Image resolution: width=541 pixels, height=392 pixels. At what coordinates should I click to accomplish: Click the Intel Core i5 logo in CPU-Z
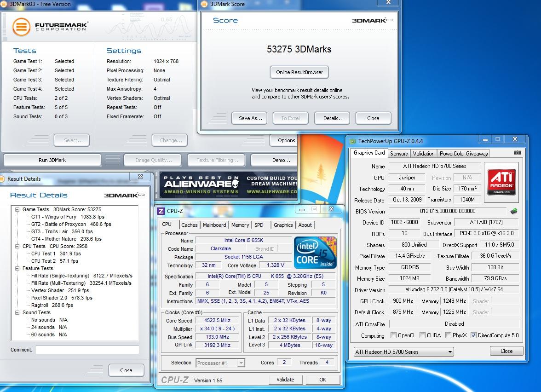315,253
